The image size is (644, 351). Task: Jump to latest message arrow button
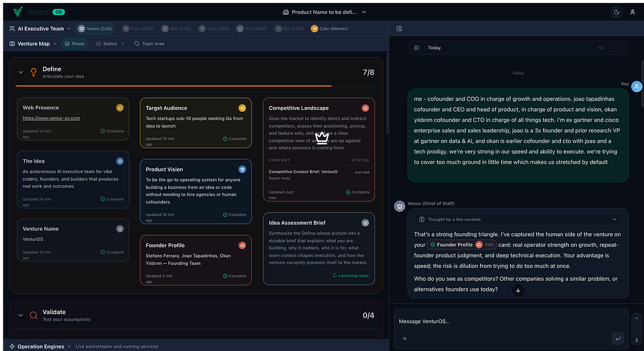518,290
